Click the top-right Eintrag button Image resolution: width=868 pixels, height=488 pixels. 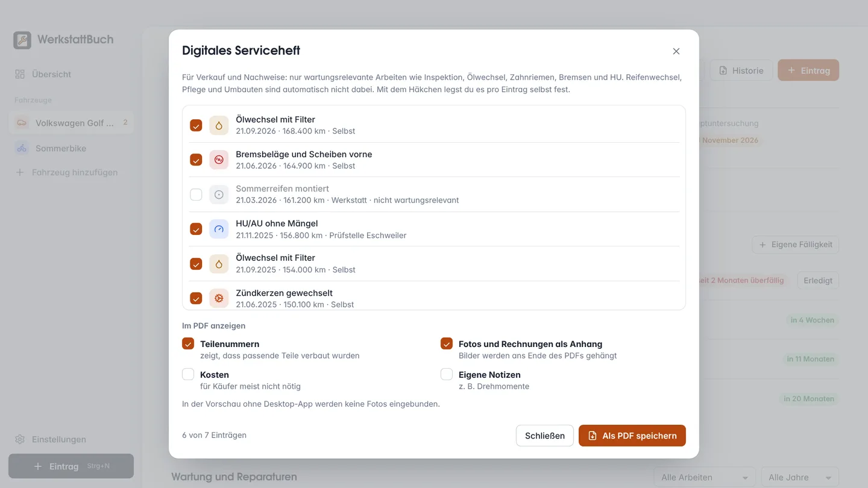click(808, 70)
